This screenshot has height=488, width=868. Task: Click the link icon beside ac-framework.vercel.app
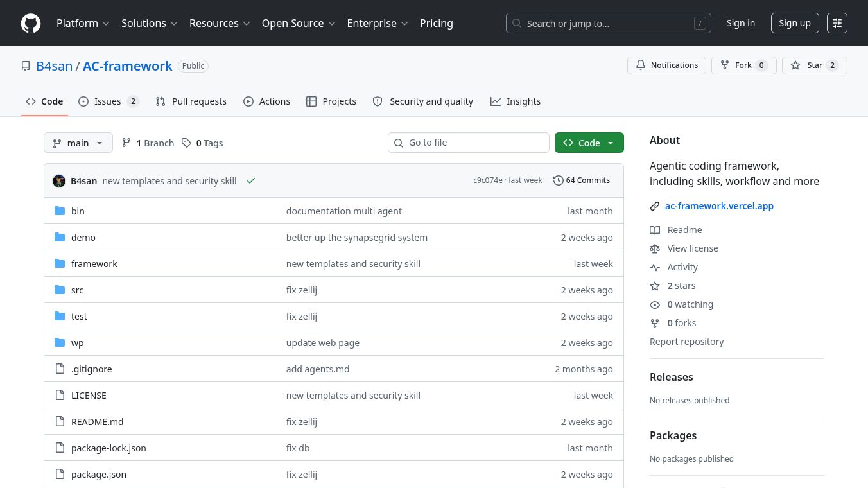[655, 206]
